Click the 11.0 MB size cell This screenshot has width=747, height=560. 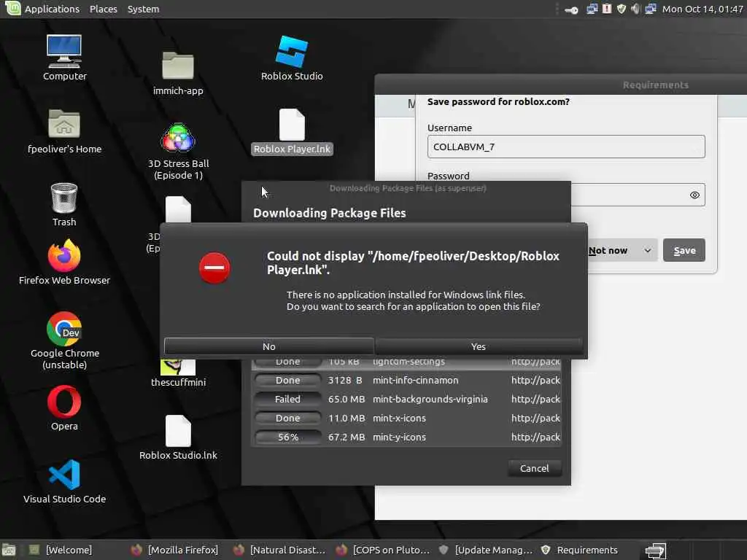coord(347,418)
